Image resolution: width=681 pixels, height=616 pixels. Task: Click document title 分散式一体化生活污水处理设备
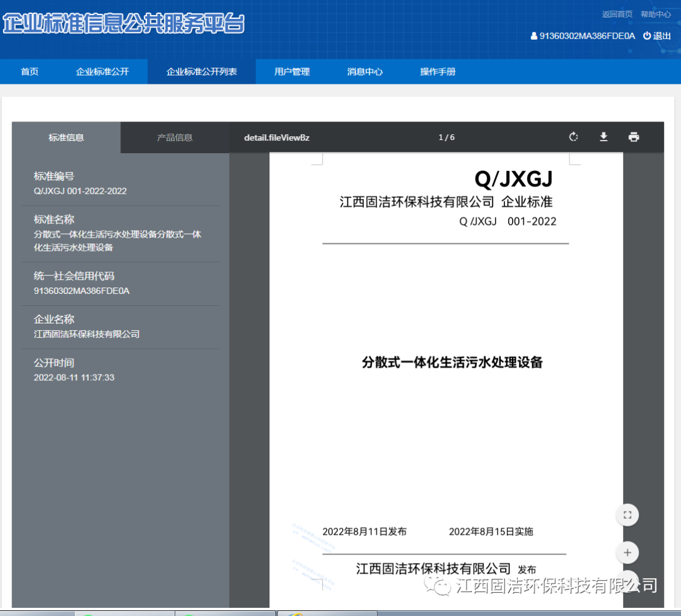[453, 363]
